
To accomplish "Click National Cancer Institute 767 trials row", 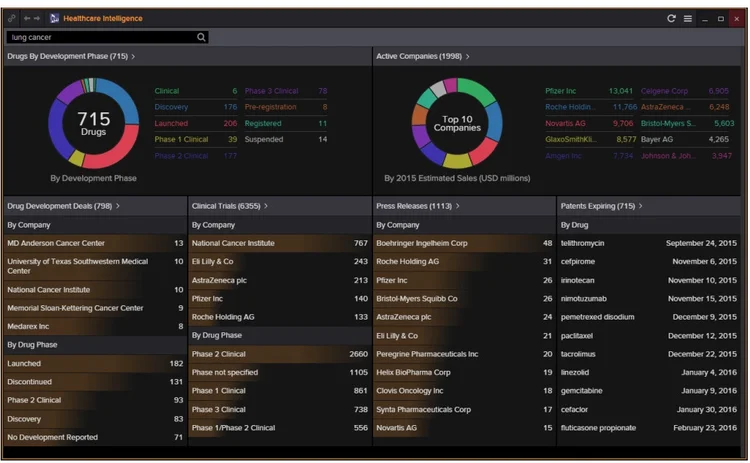I will coord(280,243).
